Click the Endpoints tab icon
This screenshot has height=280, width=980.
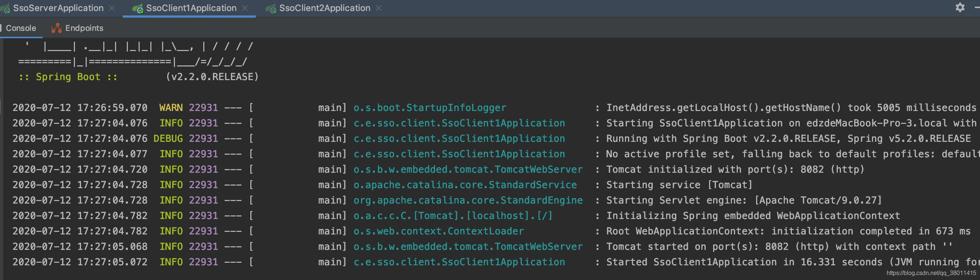[56, 28]
